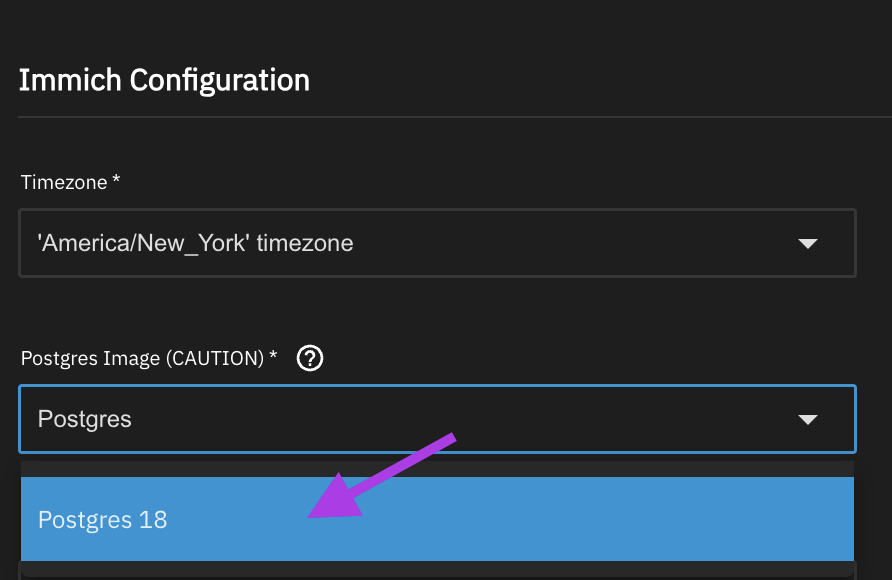Click the help icon beside Postgres Image
The image size is (892, 580).
pyautogui.click(x=312, y=358)
